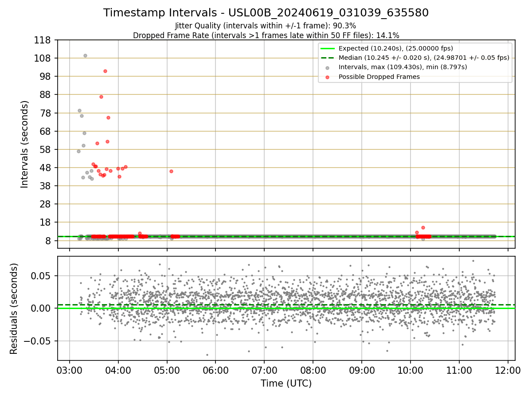Image resolution: width=532 pixels, height=399 pixels.
Task: Click the 0.00 tick on the residuals axis
Action: 42,308
